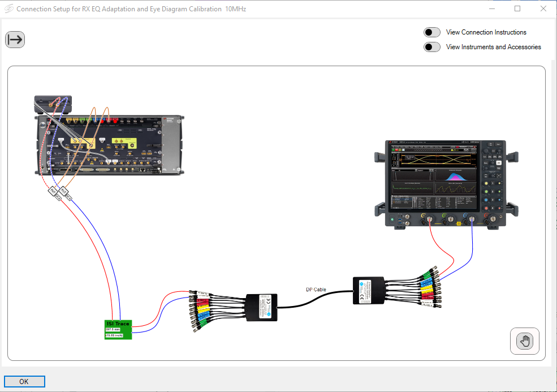The image size is (557, 392).
Task: Click the small module atop the BERT
Action: [53, 104]
